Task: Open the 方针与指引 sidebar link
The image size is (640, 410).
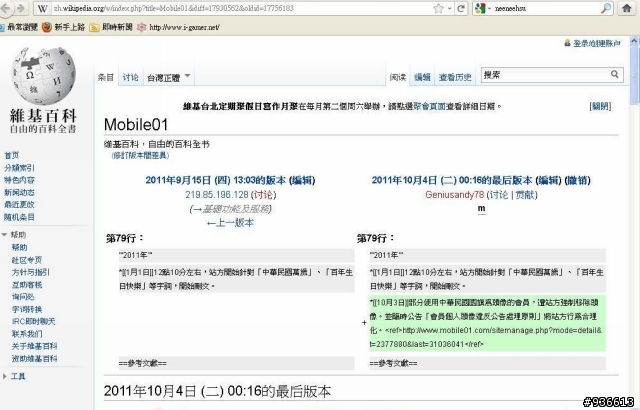Action: (x=31, y=272)
